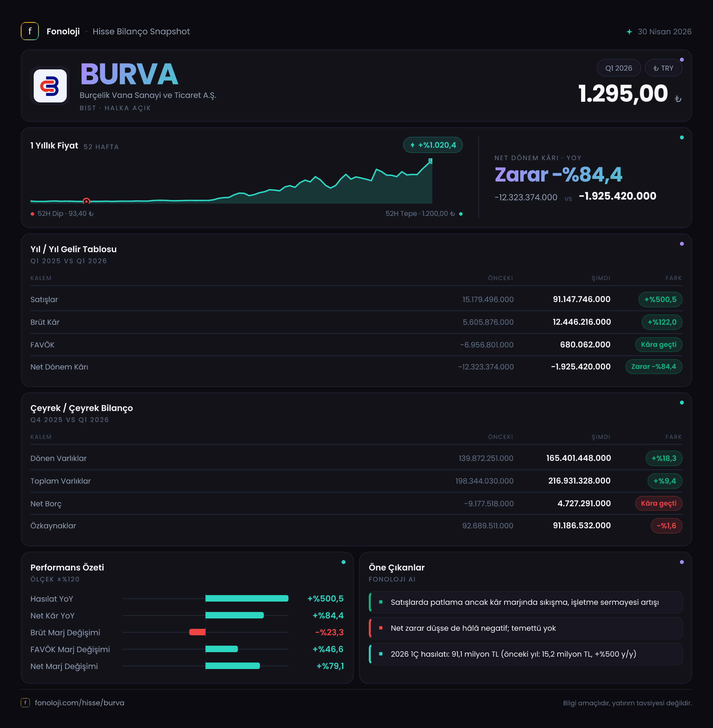Click the -%23,3 Brüt Marj Değişimi value
The width and height of the screenshot is (713, 728).
coord(329,632)
